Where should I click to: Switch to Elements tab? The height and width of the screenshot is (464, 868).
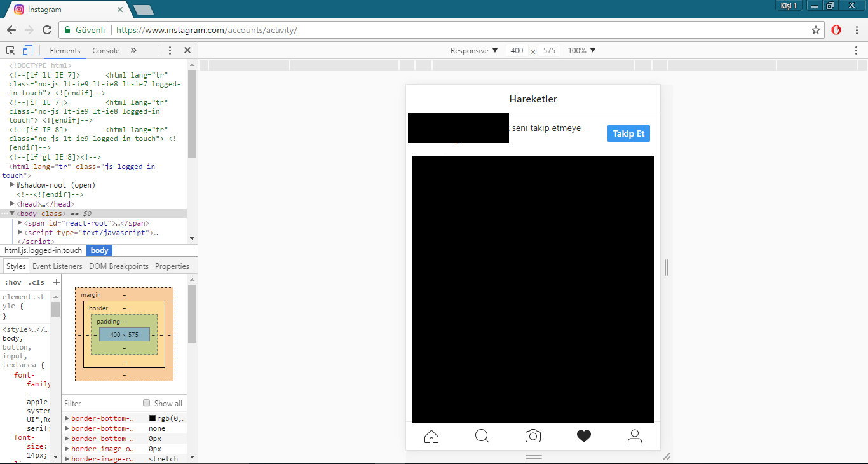point(65,51)
